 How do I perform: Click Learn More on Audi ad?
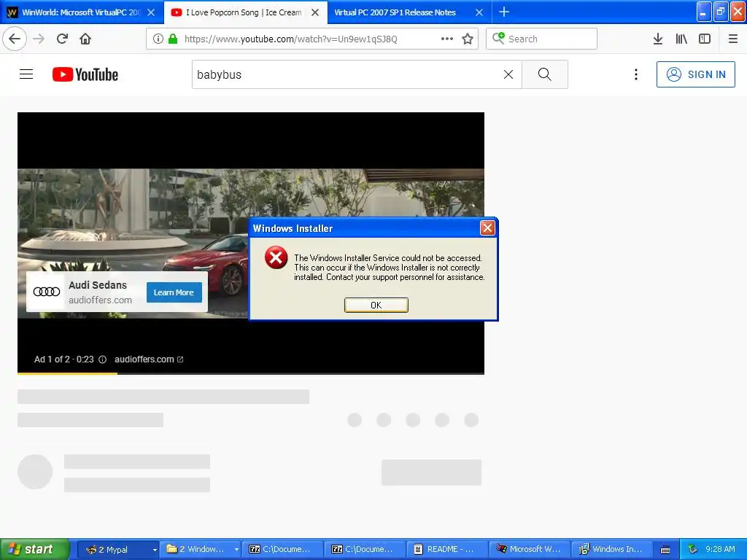[174, 292]
